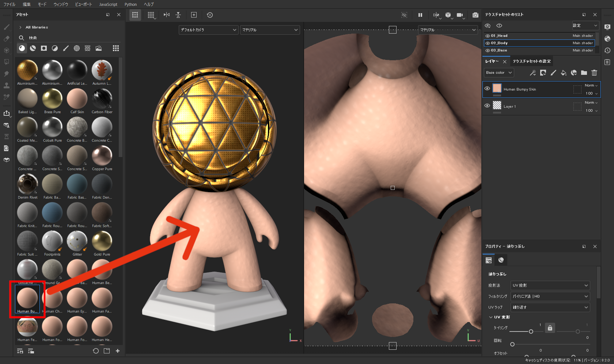Screen dimensions: 614x364
Task: Toggle Layer 1 visibility
Action: [488, 106]
